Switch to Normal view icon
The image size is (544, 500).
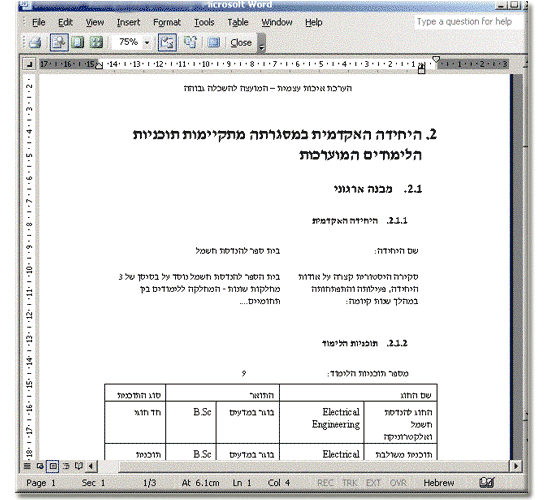(27, 466)
